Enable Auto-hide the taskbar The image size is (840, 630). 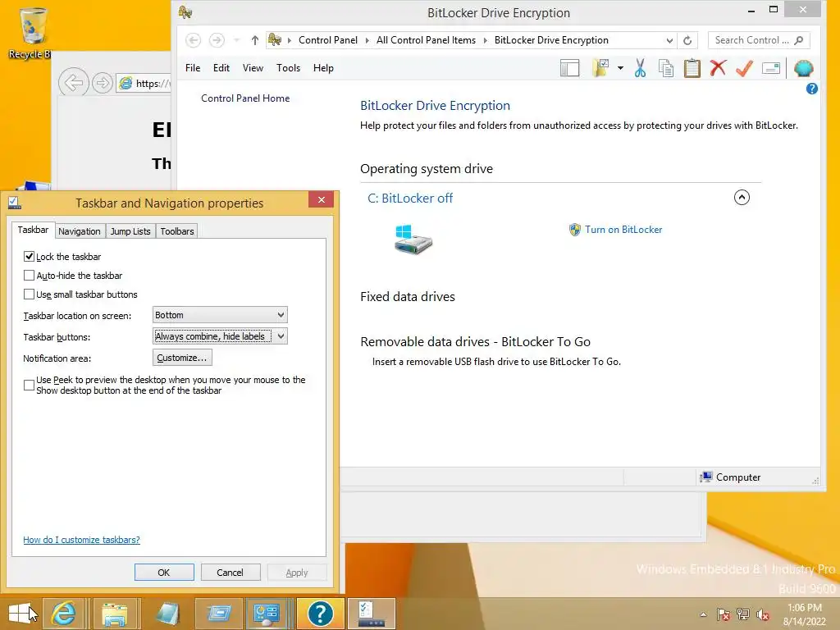[x=29, y=276]
